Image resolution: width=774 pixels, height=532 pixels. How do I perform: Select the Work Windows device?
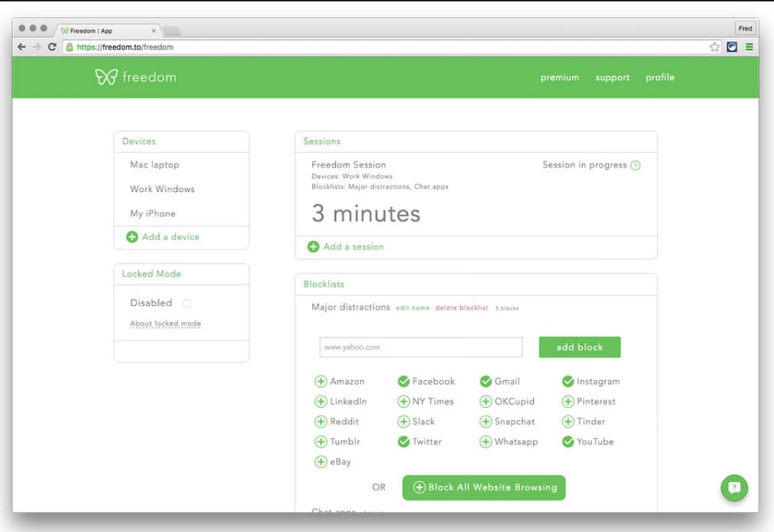coord(163,189)
